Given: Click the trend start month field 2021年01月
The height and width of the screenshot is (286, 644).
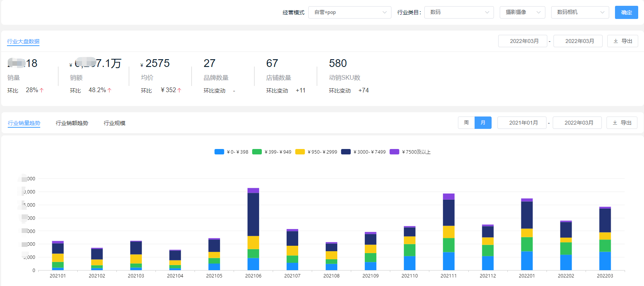Looking at the screenshot, I should point(522,123).
